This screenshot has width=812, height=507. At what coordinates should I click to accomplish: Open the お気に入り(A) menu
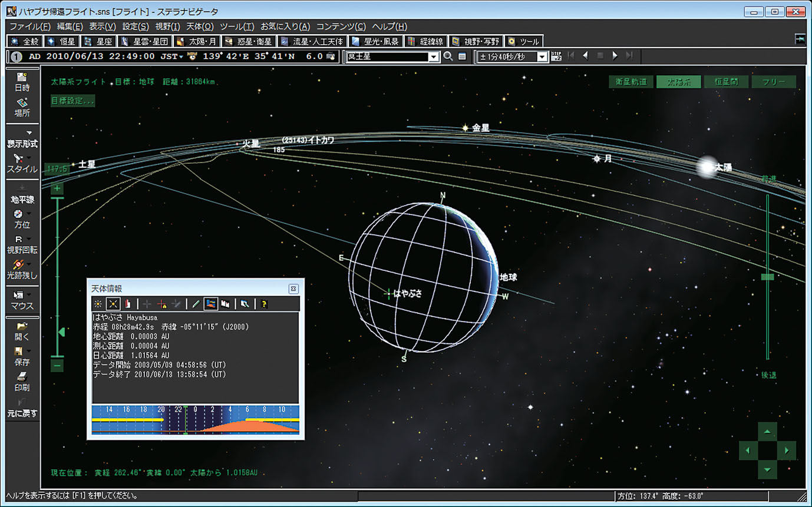pyautogui.click(x=284, y=26)
